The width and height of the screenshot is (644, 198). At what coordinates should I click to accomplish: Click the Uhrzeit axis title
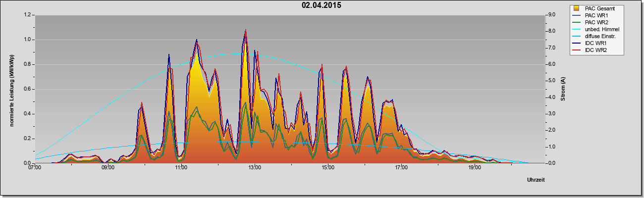tap(536, 181)
